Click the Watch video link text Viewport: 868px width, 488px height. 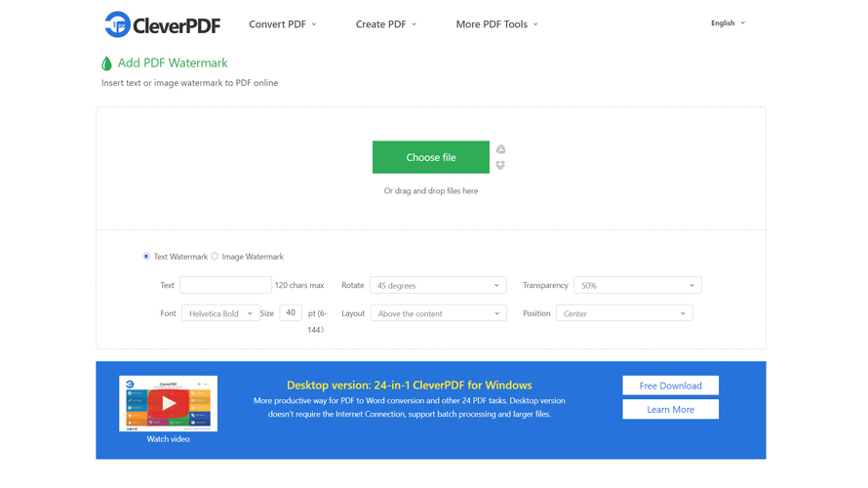click(x=169, y=439)
